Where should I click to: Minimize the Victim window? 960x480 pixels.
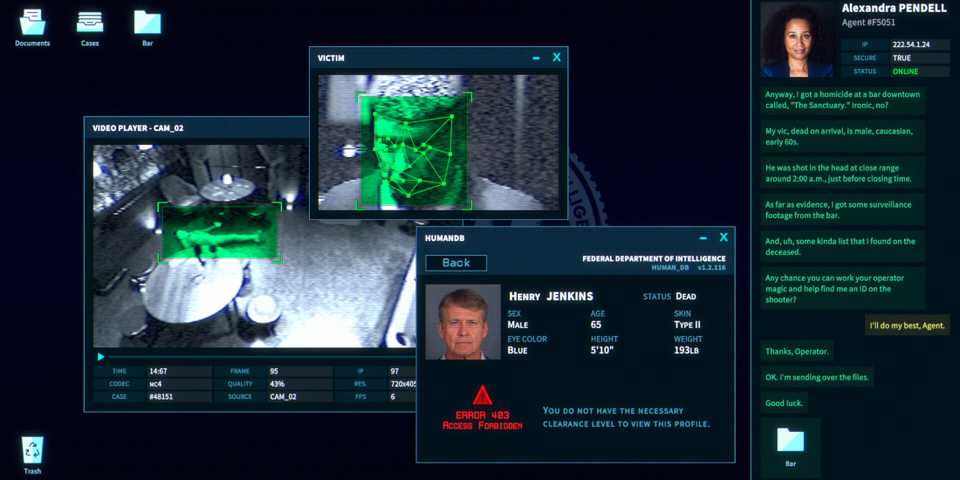[x=537, y=59]
